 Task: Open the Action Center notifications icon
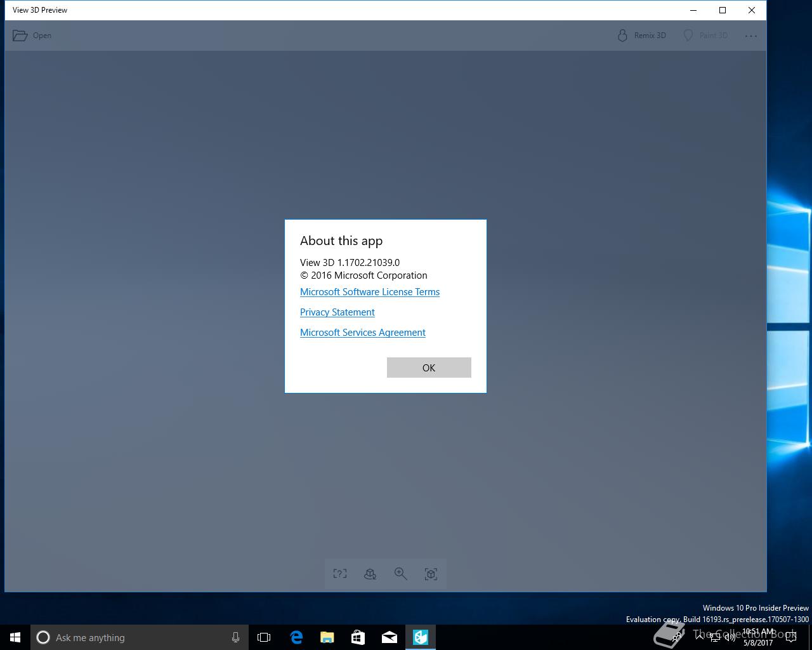tap(791, 637)
